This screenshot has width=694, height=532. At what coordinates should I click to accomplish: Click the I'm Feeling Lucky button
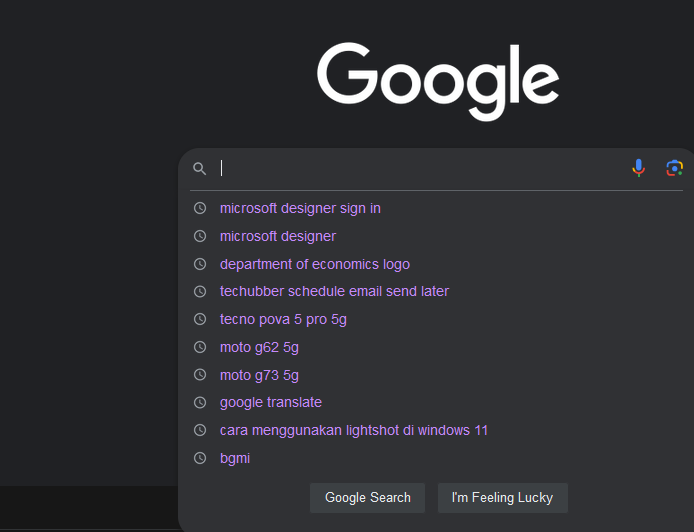pos(503,498)
